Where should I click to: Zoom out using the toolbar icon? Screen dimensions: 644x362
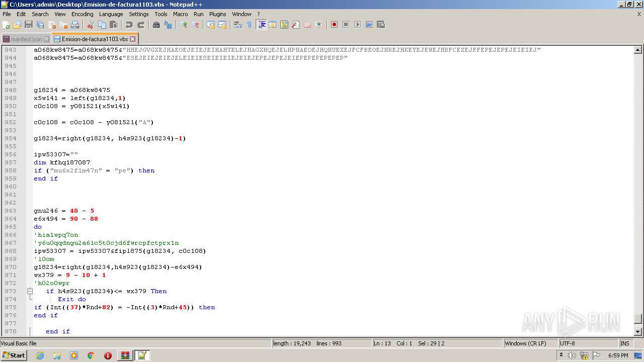pos(195,25)
